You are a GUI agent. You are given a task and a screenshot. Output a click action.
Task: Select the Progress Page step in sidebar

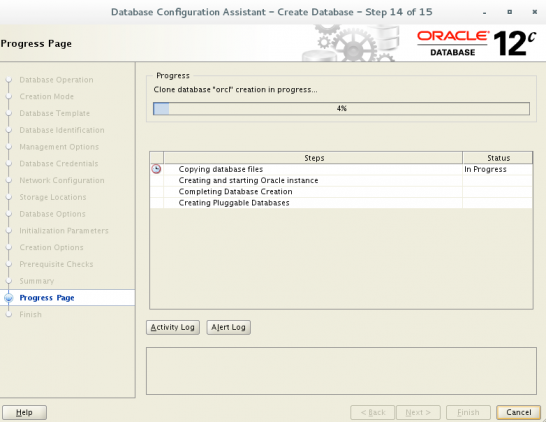click(47, 298)
